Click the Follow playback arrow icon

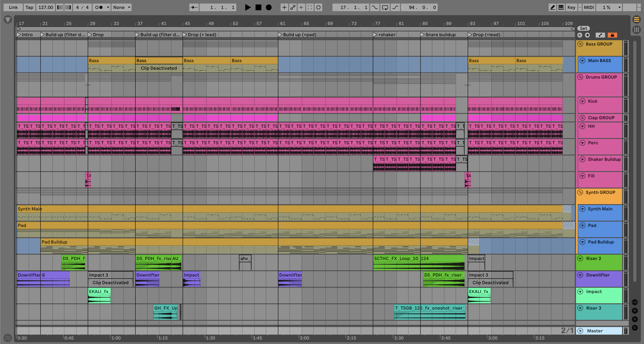point(194,7)
